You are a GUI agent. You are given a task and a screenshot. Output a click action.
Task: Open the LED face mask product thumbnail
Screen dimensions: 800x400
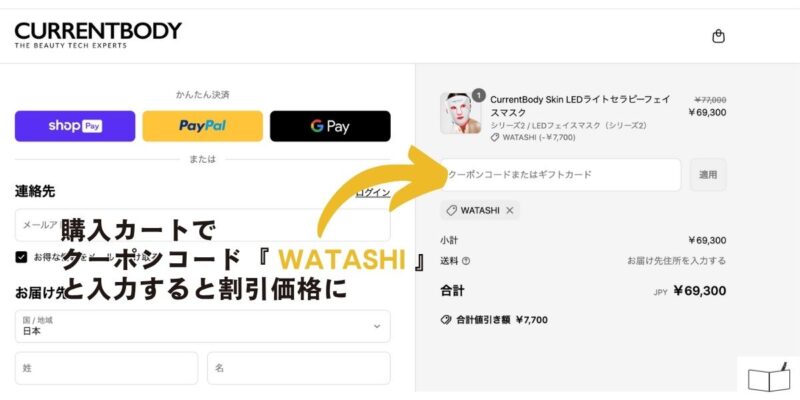point(461,113)
